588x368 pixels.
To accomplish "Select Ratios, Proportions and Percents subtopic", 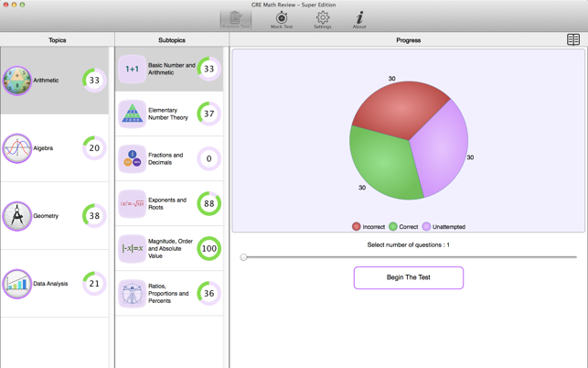I will 169,293.
